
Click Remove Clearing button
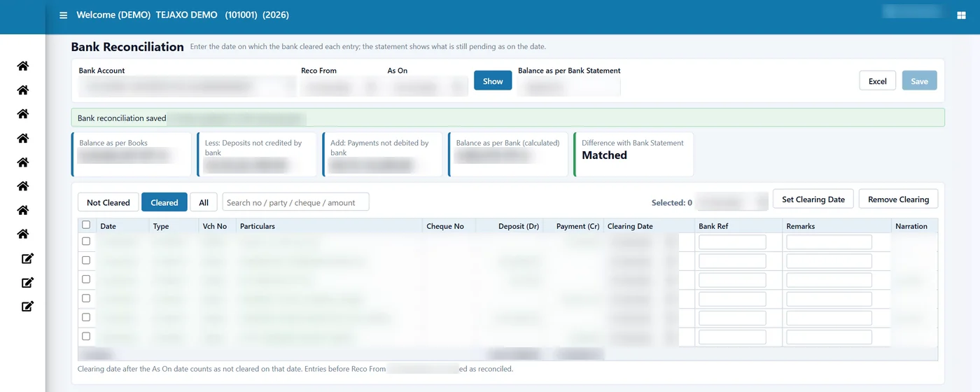click(898, 199)
